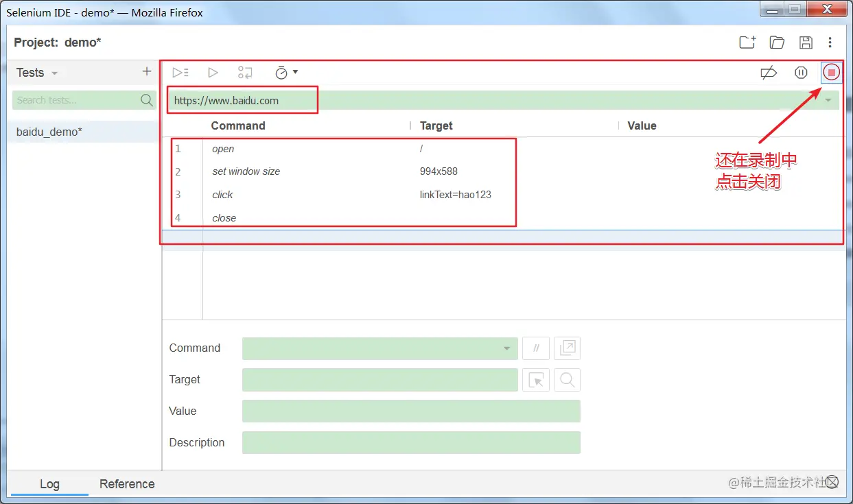Viewport: 853px width, 504px height.
Task: Click target value 994x588
Action: click(x=439, y=171)
